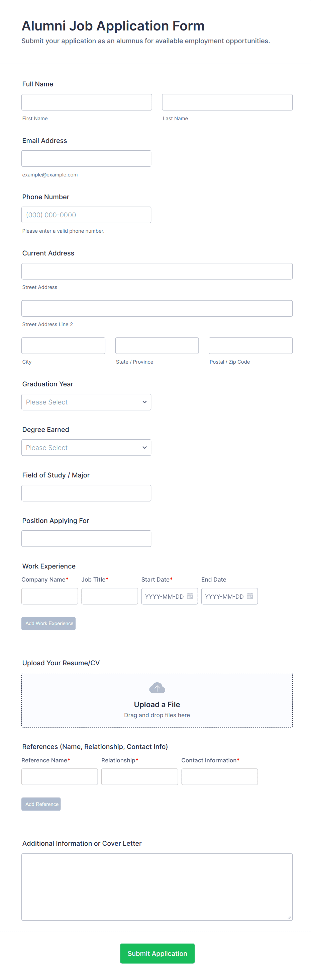Click the upload cloud icon
This screenshot has width=311, height=980.
point(157,687)
